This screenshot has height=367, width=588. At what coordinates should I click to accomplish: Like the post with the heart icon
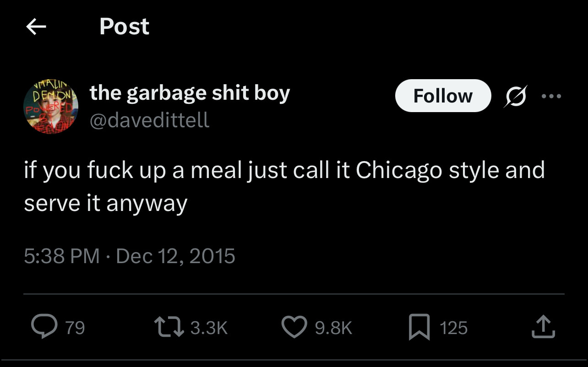tap(294, 327)
